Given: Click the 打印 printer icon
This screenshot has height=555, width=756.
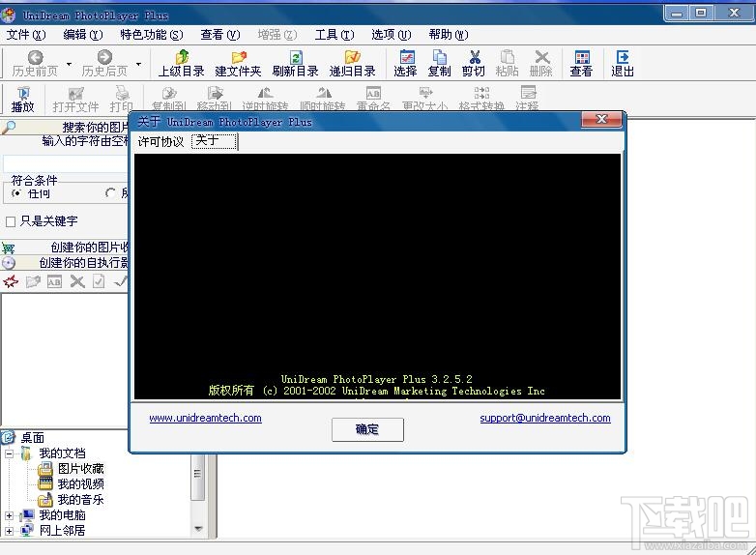Looking at the screenshot, I should 122,93.
